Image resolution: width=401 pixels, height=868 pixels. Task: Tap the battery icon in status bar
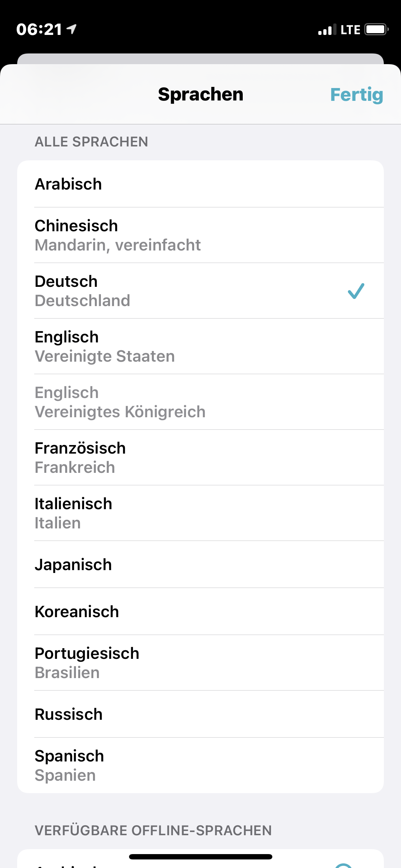(376, 29)
